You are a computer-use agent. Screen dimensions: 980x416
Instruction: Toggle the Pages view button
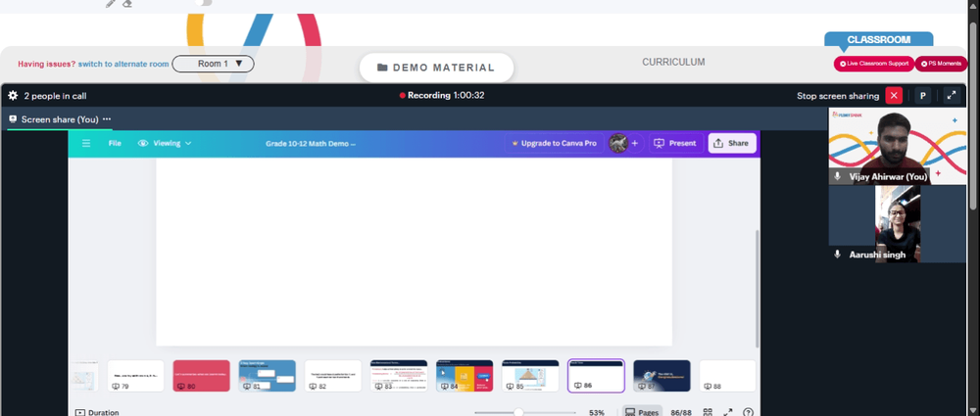tap(642, 412)
